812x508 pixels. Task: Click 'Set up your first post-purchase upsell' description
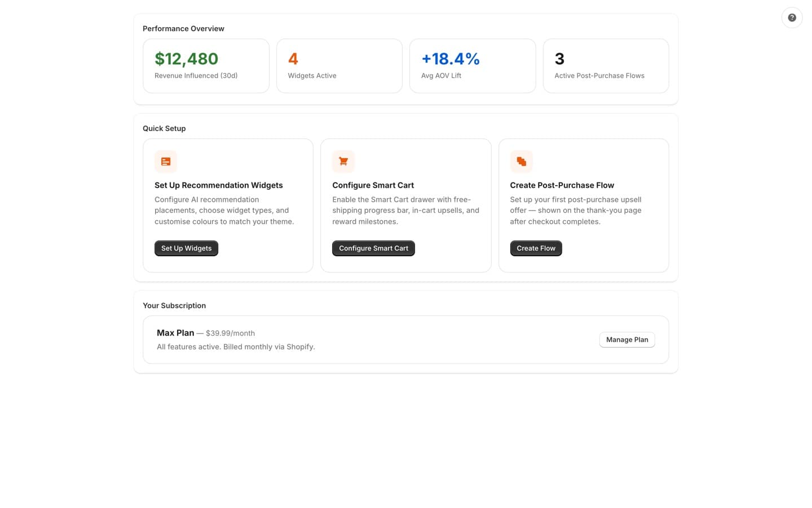point(576,211)
